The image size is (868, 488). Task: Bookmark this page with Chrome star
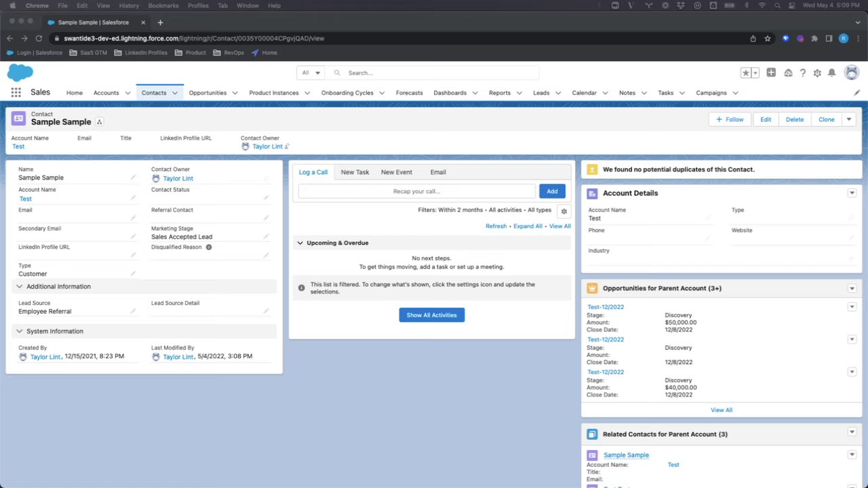pyautogui.click(x=768, y=39)
